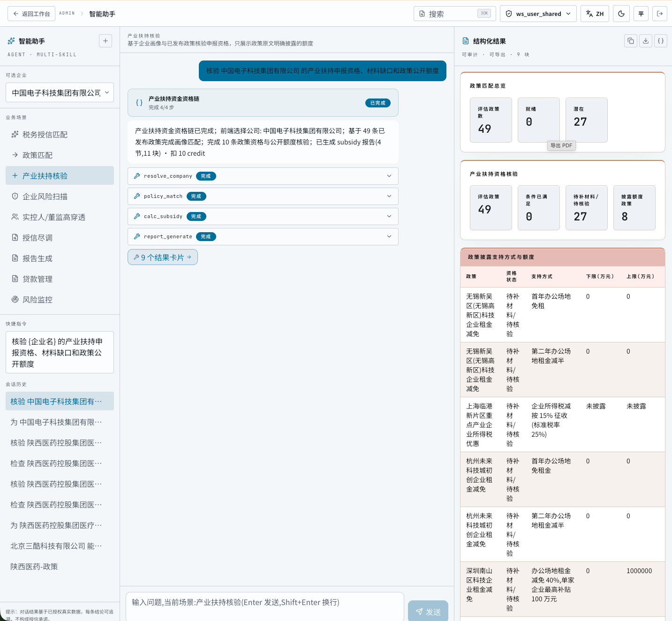Viewport: 672px width, 621px height.
Task: Click the 上海临港新片区重点产业企业所得税优惠 policy cell
Action: tap(480, 425)
